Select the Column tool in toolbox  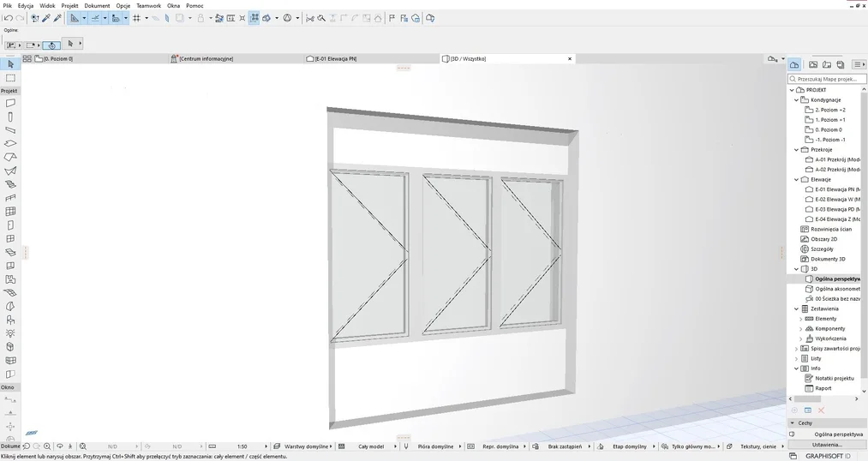tap(10, 117)
